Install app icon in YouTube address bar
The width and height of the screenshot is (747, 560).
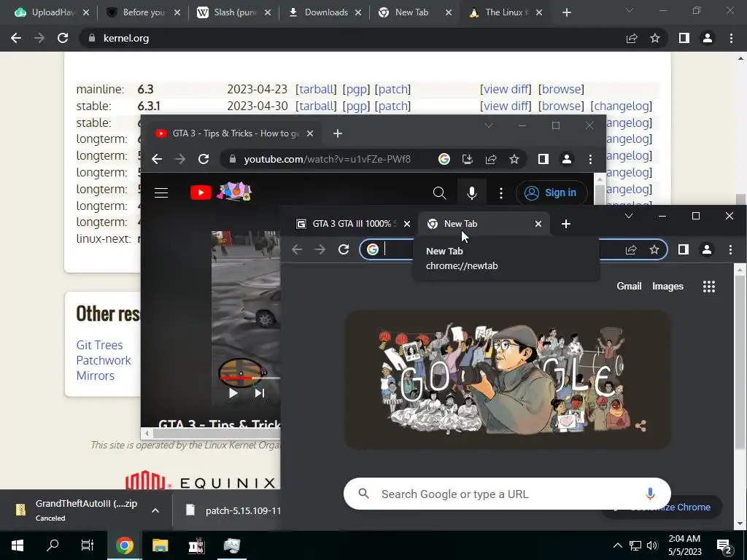pos(468,159)
